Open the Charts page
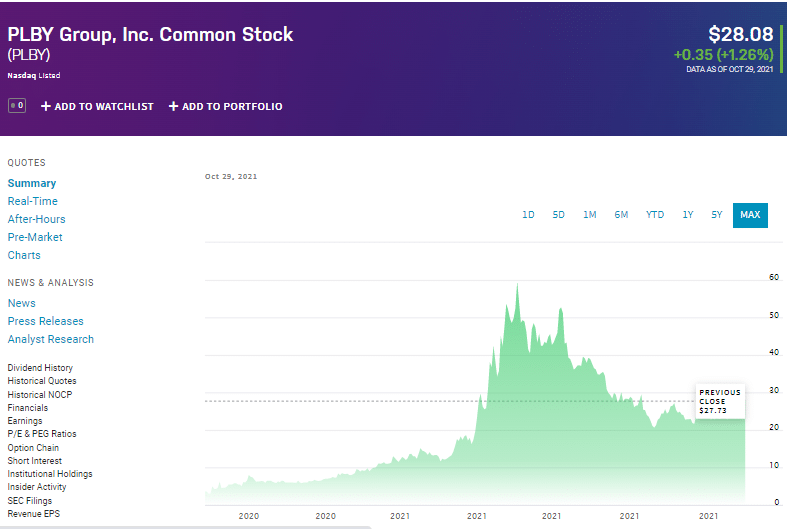The height and width of the screenshot is (529, 787). tap(24, 255)
